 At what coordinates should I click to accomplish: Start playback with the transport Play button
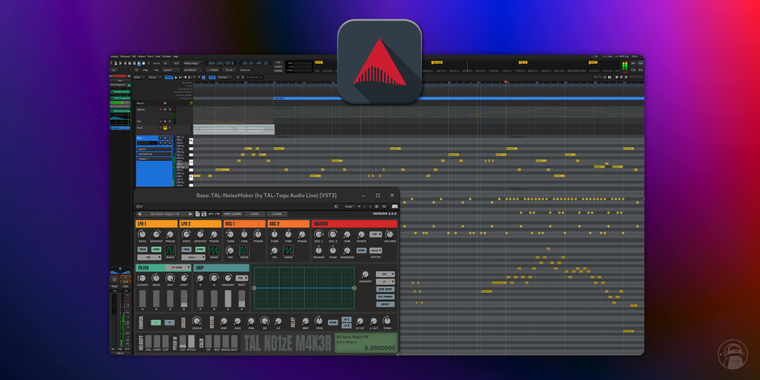pos(139,63)
